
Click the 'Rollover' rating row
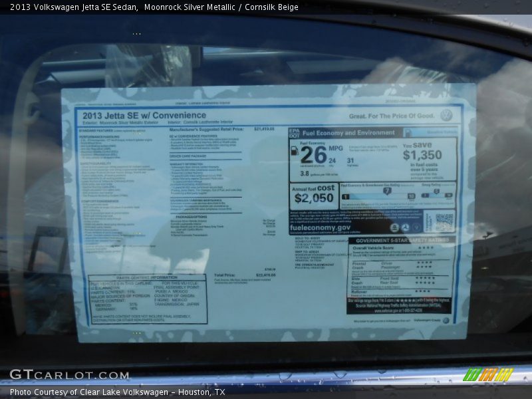tap(391, 291)
